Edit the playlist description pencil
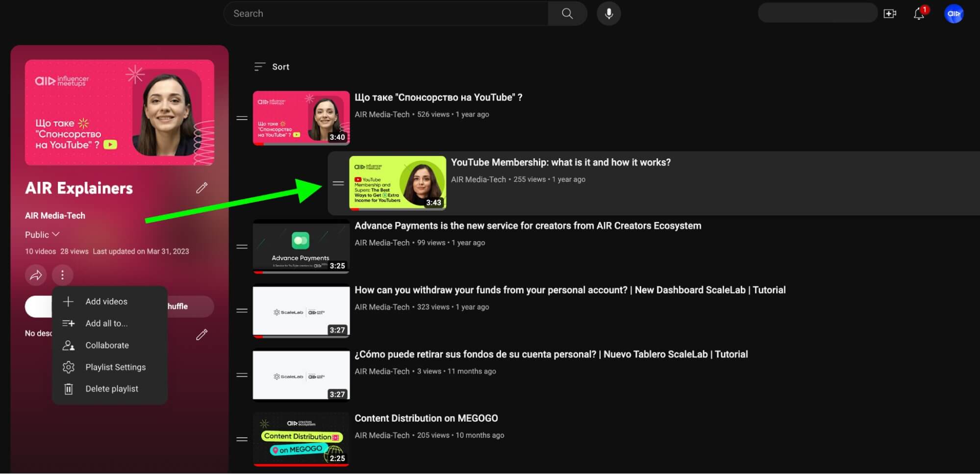 201,334
